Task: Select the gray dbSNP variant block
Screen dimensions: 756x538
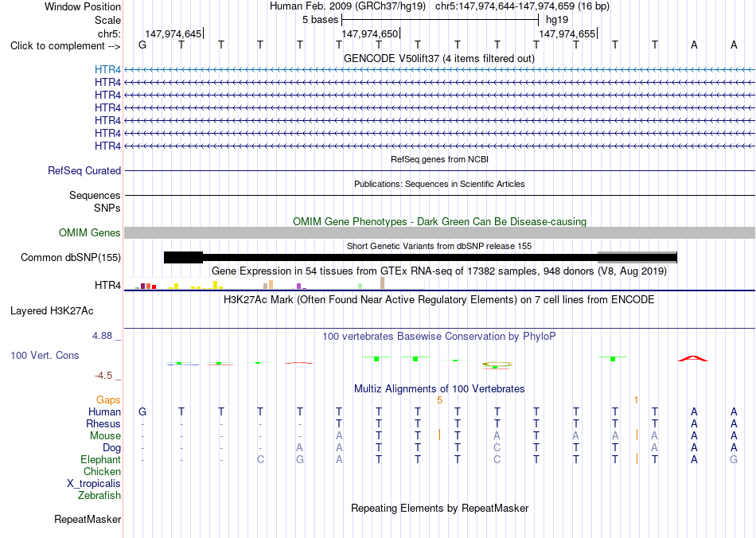Action: click(637, 257)
